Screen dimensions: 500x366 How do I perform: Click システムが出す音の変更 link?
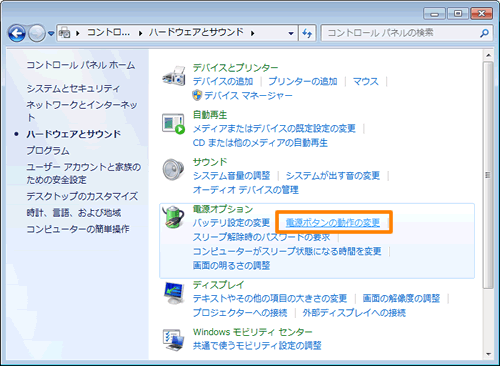click(x=333, y=176)
